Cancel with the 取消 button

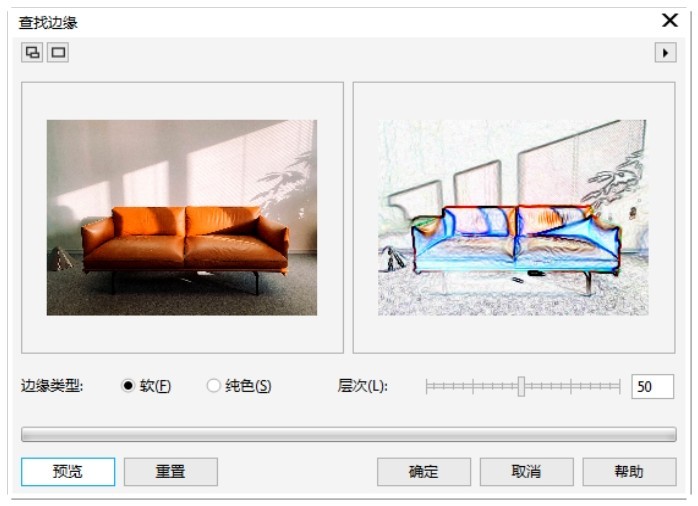[x=527, y=471]
